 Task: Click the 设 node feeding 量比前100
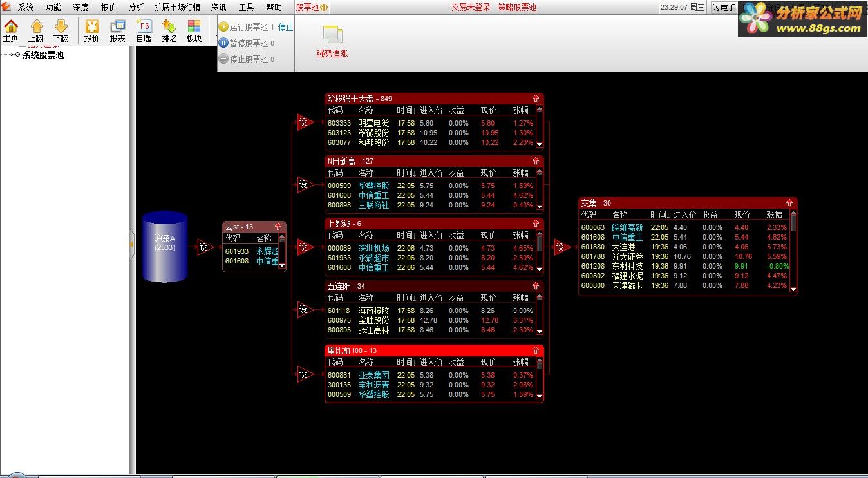[x=304, y=374]
